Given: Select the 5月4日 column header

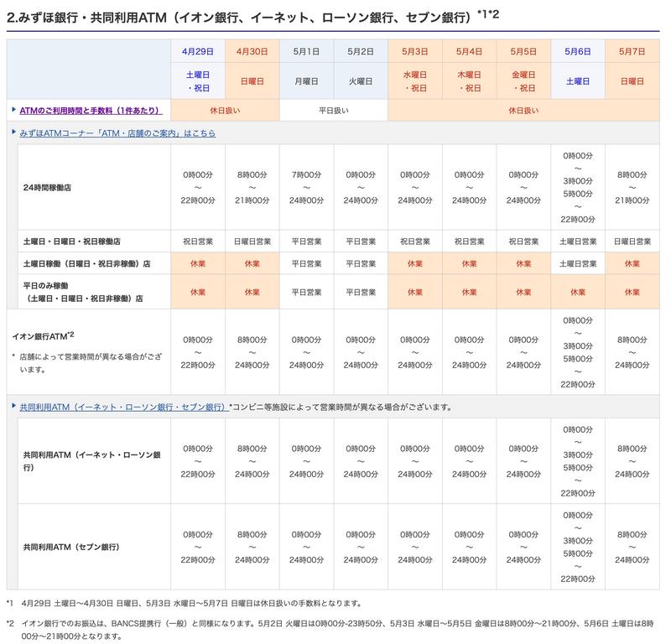Looking at the screenshot, I should point(470,51).
